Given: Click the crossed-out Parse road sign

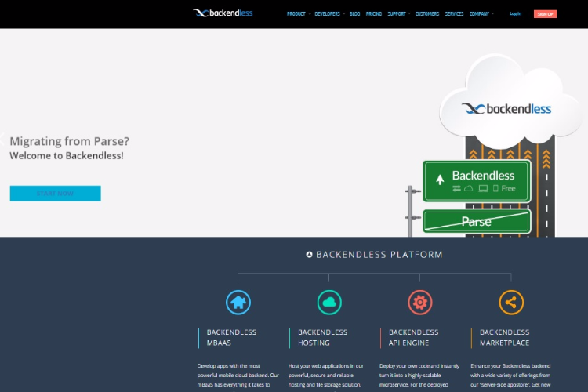Looking at the screenshot, I should pyautogui.click(x=477, y=221).
